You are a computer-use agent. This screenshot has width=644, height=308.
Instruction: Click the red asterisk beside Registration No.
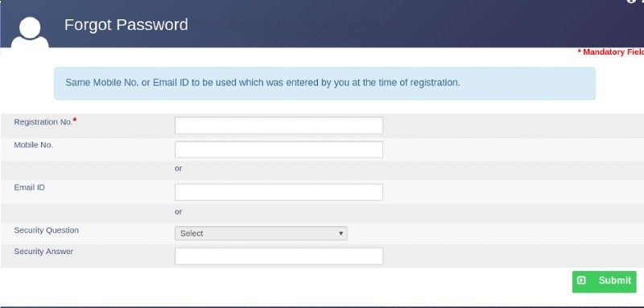75,121
